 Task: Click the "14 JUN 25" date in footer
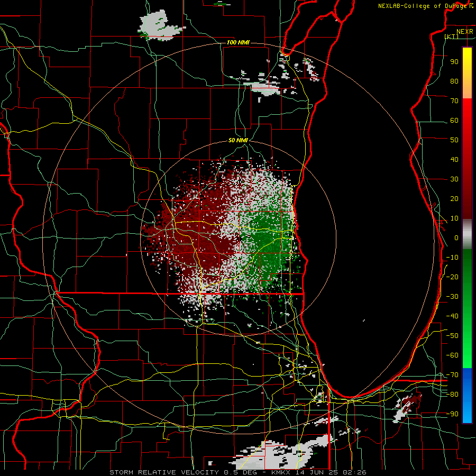click(x=317, y=472)
